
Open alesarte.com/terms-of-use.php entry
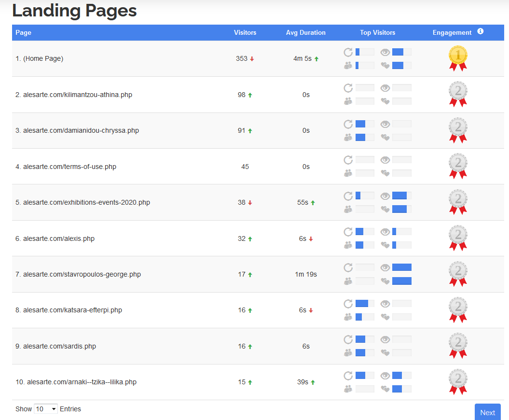(x=66, y=167)
